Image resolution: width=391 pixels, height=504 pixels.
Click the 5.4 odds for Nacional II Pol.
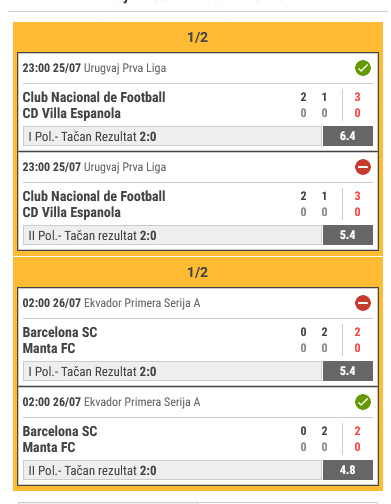point(348,235)
